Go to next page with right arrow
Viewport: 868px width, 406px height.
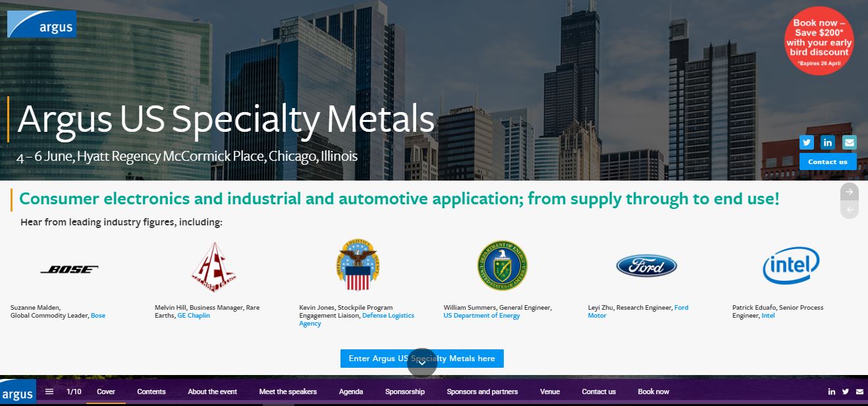tap(850, 192)
